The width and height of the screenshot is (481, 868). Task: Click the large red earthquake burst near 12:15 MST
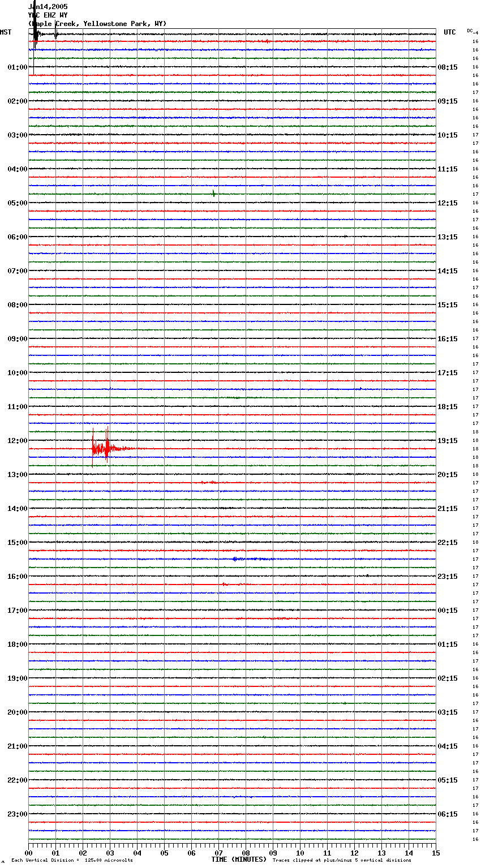point(107,449)
